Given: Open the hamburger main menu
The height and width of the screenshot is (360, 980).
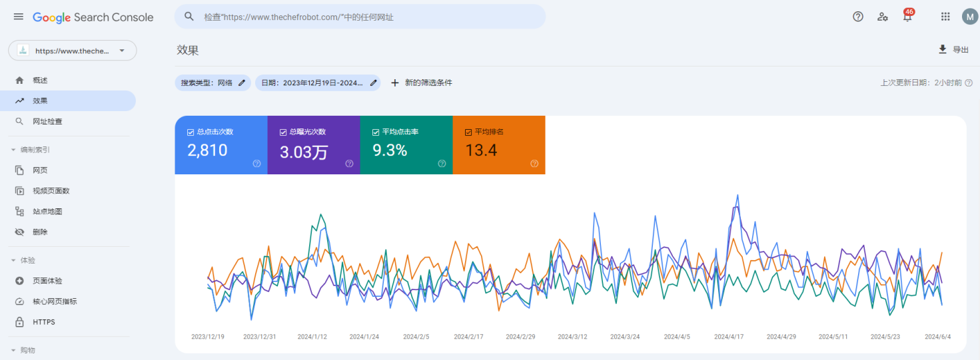Looking at the screenshot, I should coord(19,17).
